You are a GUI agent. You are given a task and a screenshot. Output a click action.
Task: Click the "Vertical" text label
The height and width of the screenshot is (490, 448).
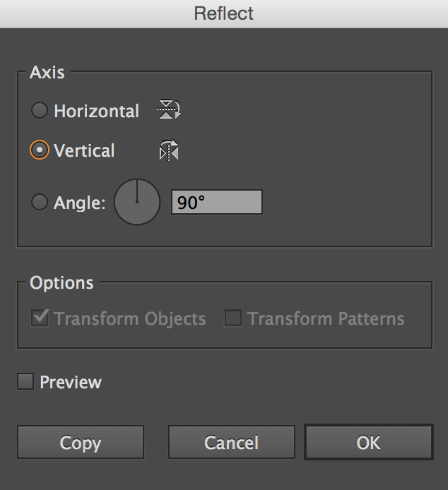tap(84, 150)
